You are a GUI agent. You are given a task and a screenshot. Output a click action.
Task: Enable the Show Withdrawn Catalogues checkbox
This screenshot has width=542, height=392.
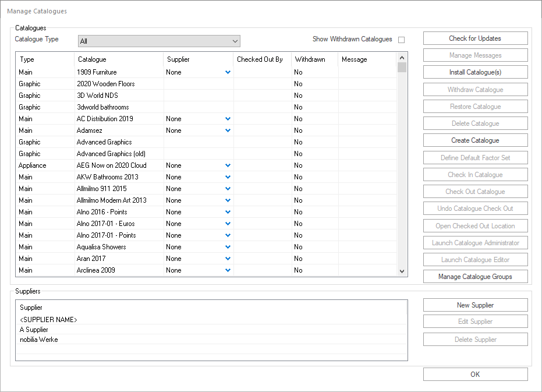click(401, 40)
